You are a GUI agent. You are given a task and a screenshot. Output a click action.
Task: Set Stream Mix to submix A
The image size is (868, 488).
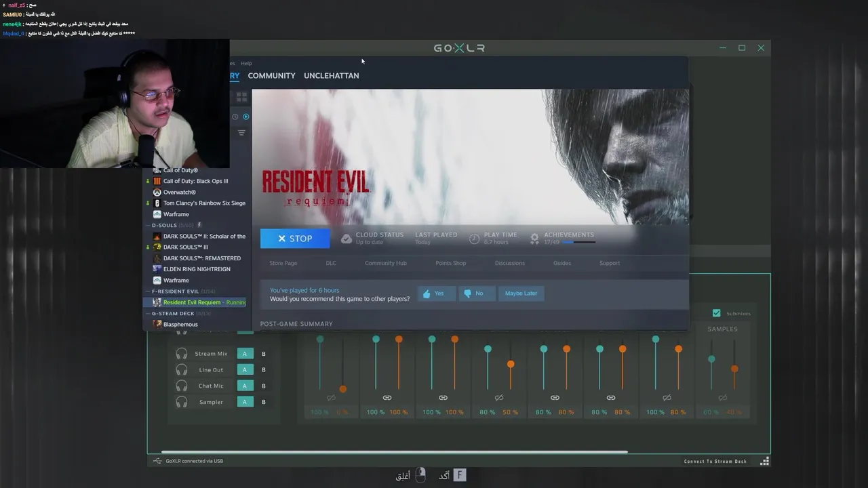(x=245, y=354)
